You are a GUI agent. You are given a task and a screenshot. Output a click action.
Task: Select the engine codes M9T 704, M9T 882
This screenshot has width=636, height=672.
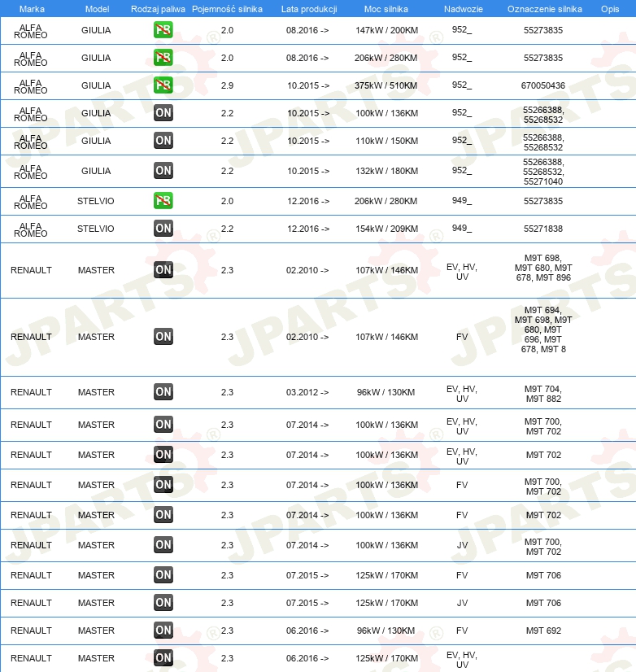click(x=543, y=394)
